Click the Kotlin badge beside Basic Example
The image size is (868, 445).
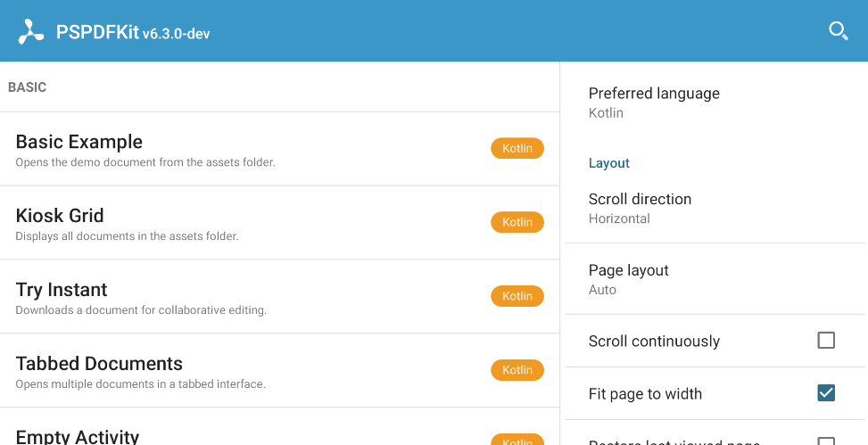click(517, 149)
